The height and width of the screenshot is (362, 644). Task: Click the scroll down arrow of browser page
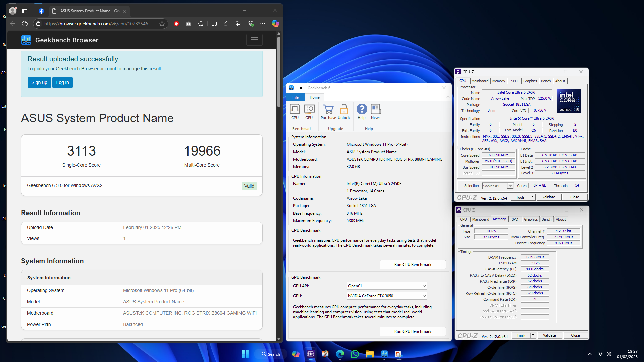[x=279, y=339]
